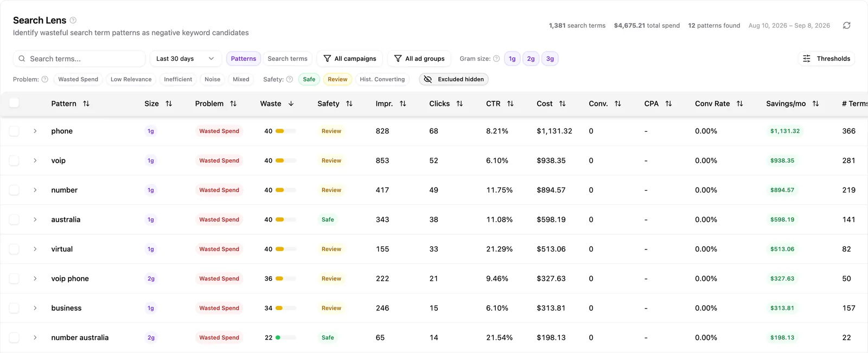Screen dimensions: 868x353
Task: Check the box for the number row
Action: click(14, 190)
